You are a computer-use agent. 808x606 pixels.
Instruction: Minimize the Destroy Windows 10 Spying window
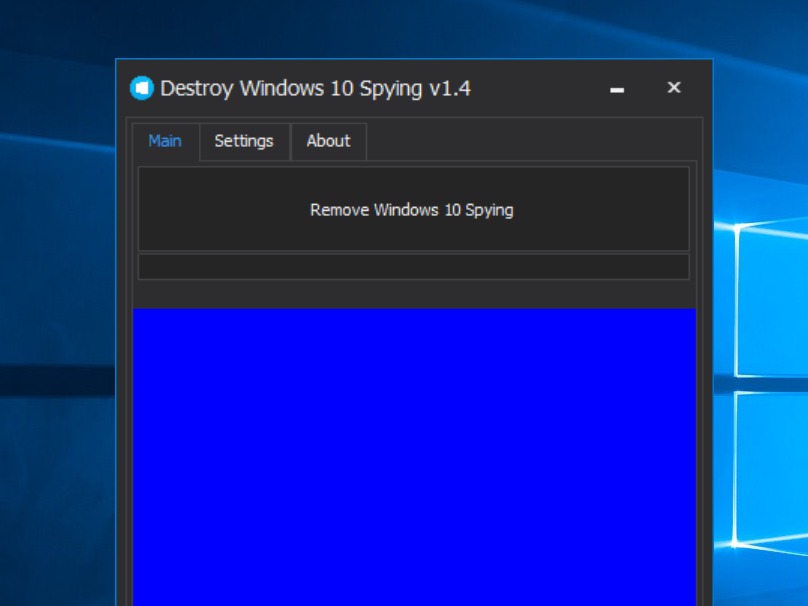617,90
